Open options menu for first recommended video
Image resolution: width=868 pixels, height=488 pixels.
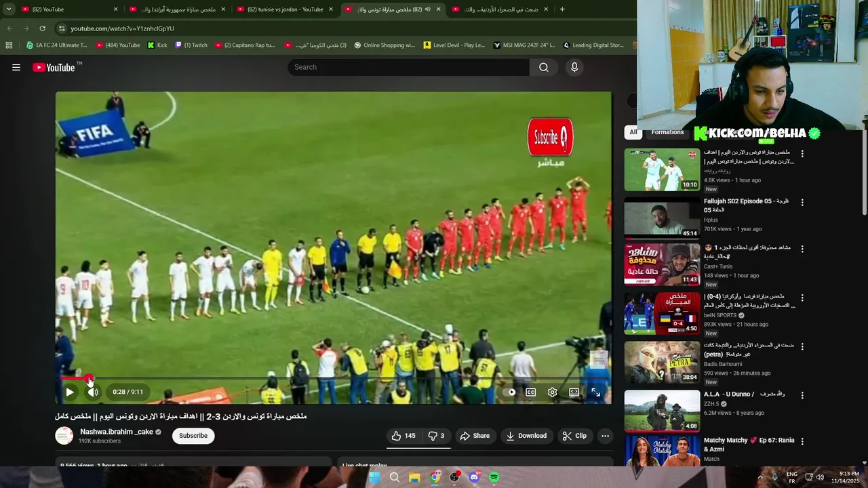(802, 154)
